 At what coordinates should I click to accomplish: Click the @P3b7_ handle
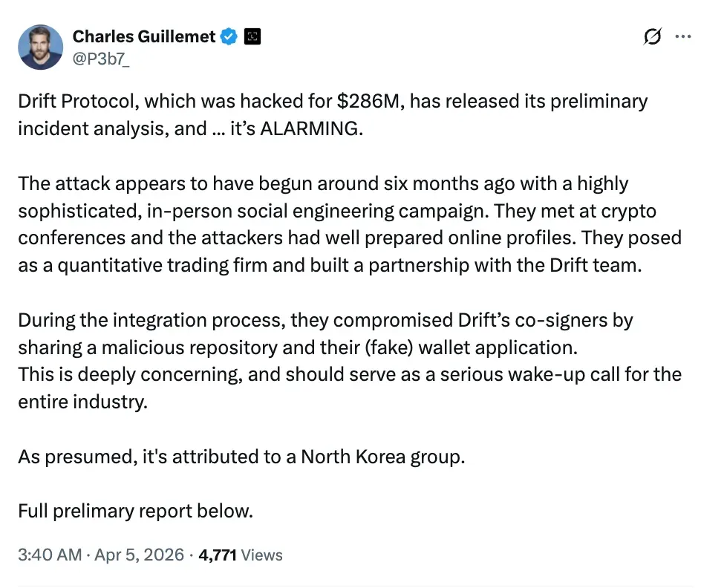100,58
